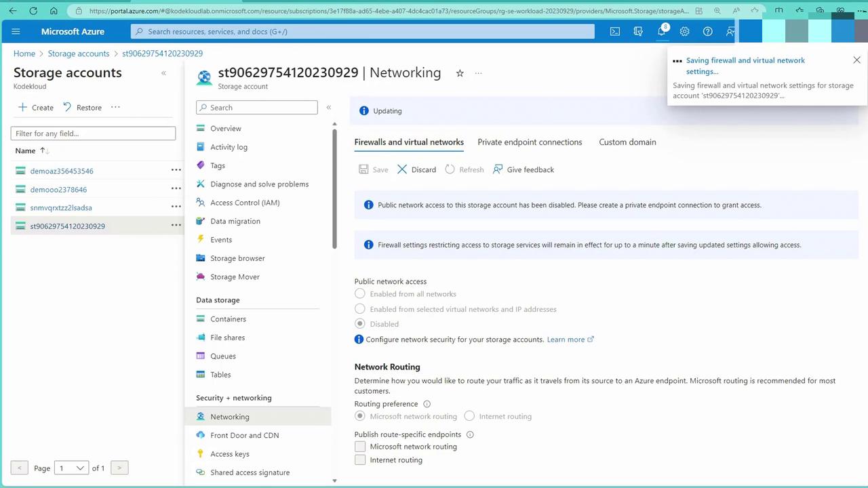Select Microsoft network routing preference radio

tap(360, 416)
